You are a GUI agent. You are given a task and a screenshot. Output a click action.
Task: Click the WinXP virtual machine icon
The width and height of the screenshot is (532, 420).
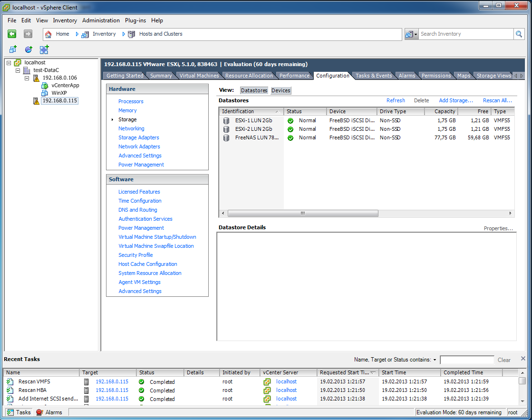(x=44, y=93)
